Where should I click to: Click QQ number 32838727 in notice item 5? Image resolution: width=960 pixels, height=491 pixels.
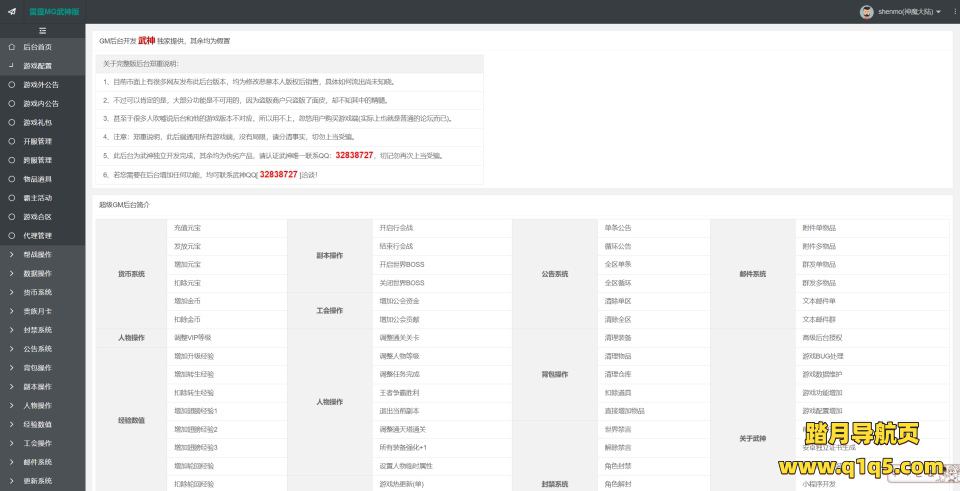354,156
